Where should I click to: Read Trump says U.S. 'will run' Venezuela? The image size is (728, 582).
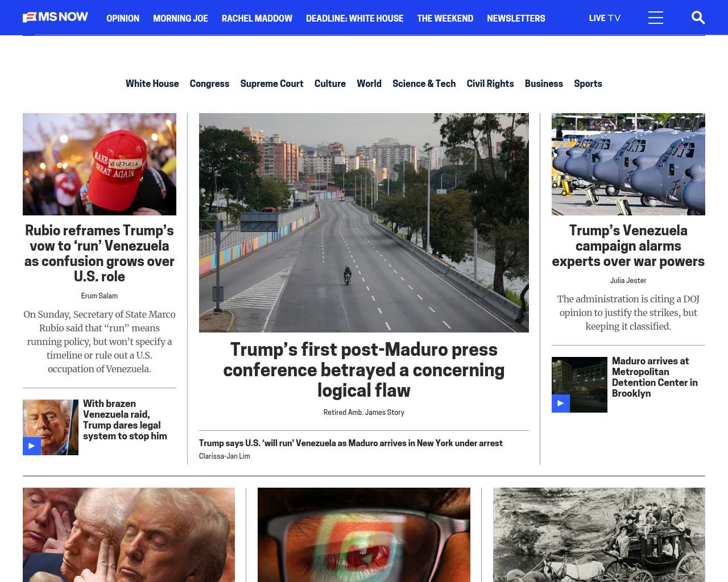tap(351, 443)
